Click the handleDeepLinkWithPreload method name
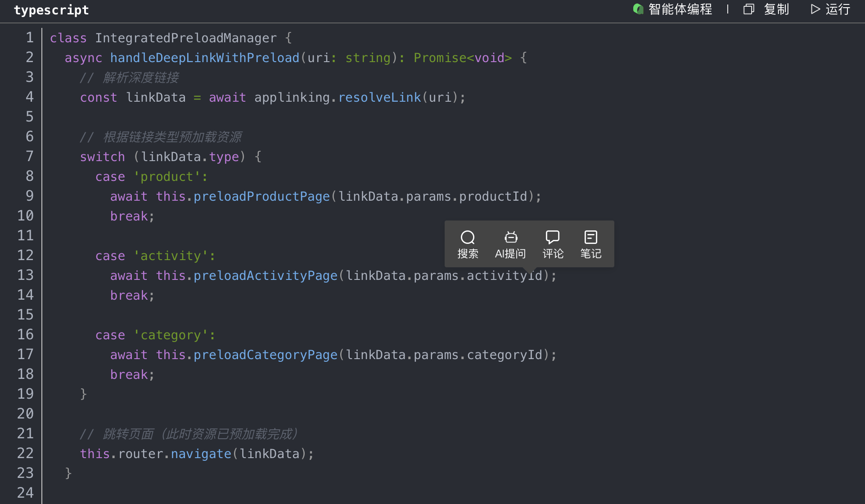 [204, 58]
